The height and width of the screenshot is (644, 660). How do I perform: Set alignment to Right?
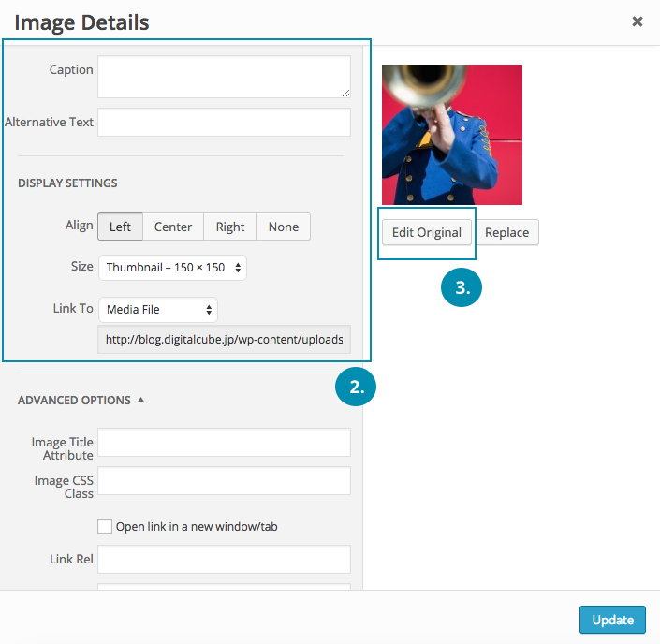point(229,227)
